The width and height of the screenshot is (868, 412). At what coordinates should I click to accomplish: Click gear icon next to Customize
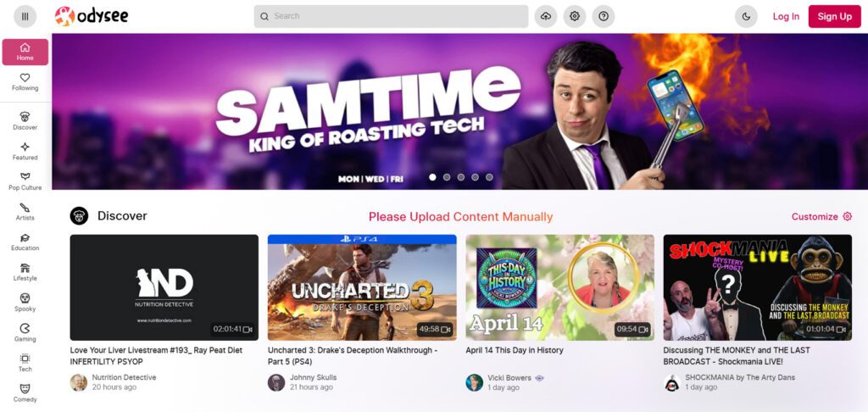click(x=847, y=216)
